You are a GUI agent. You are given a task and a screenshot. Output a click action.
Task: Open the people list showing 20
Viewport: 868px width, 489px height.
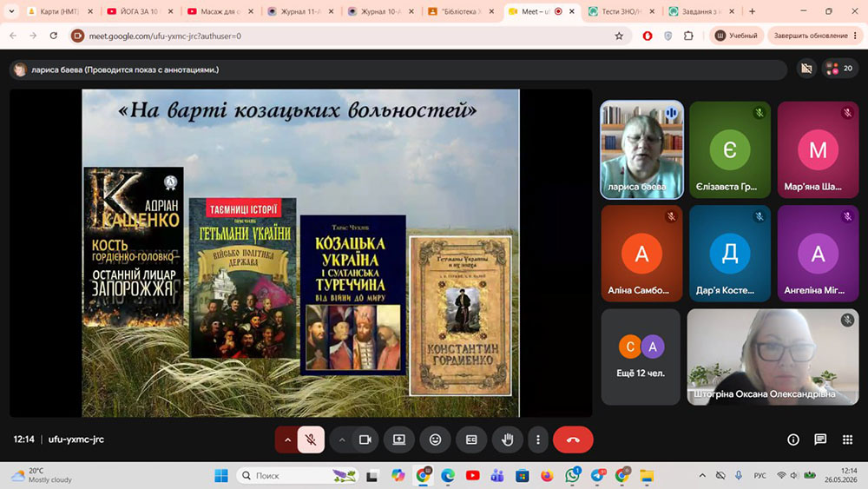pyautogui.click(x=839, y=69)
